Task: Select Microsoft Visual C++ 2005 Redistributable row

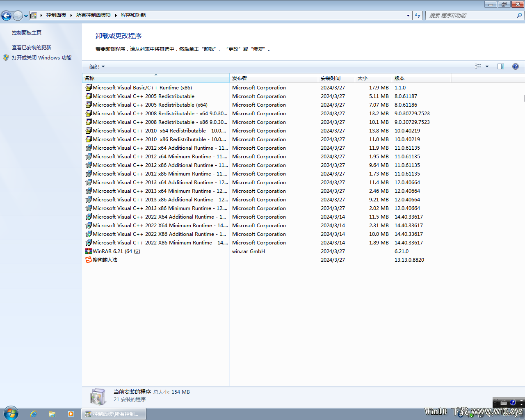Action: [267, 96]
